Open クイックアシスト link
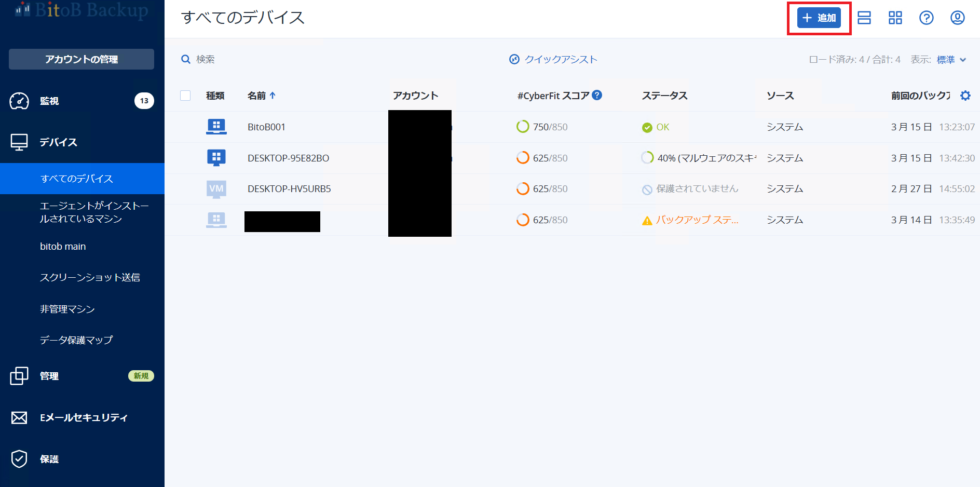The image size is (980, 487). tap(561, 59)
